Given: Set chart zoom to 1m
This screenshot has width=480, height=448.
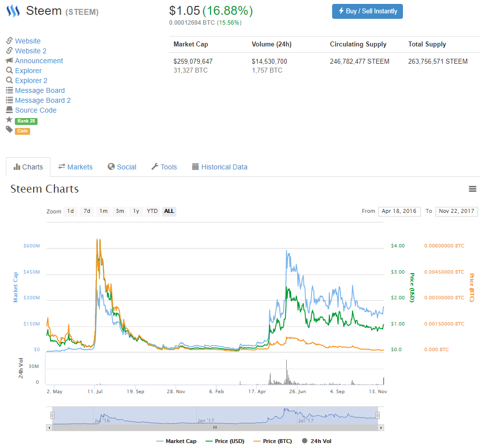Looking at the screenshot, I should [x=103, y=211].
